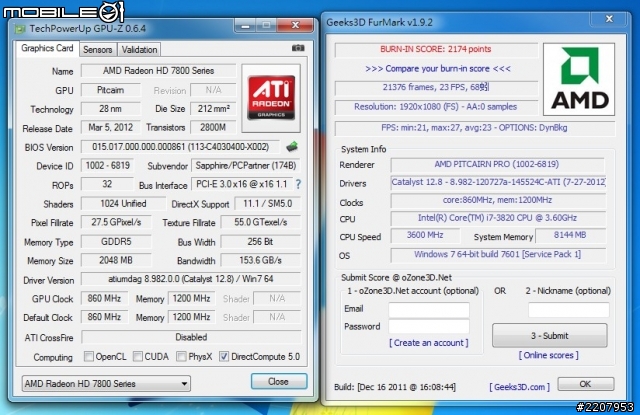Viewport: 640px width, 415px height.
Task: Click the Subvendor value Sapphire/PCPartner
Action: click(246, 165)
